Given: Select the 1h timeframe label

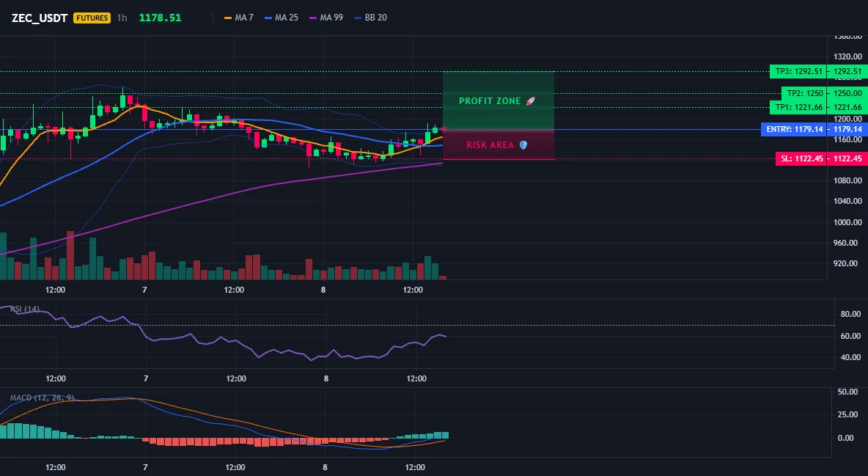Looking at the screenshot, I should (x=122, y=18).
